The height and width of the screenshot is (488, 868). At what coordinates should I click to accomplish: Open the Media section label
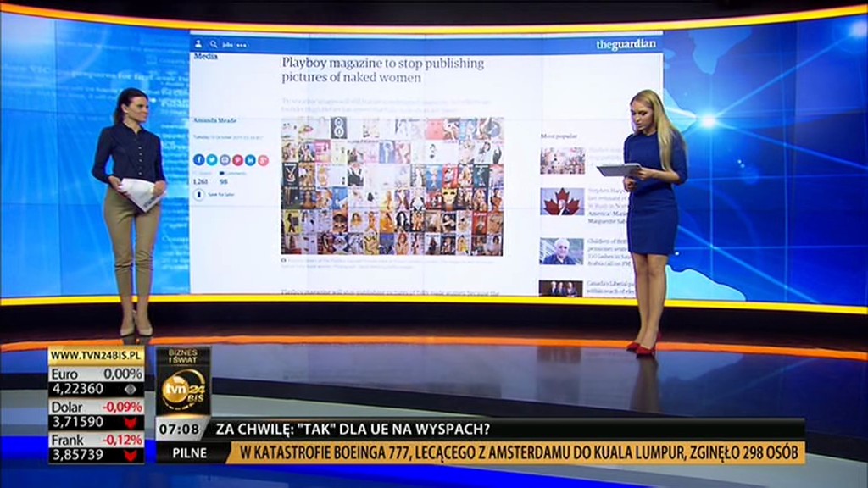205,57
